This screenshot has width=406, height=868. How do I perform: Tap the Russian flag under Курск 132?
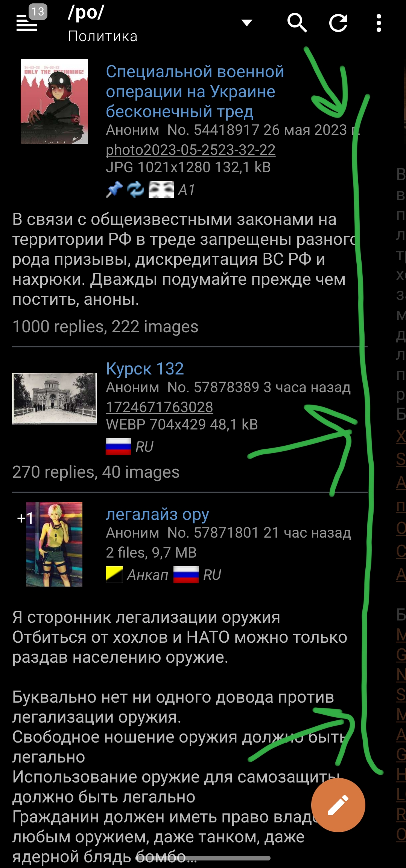pyautogui.click(x=118, y=446)
